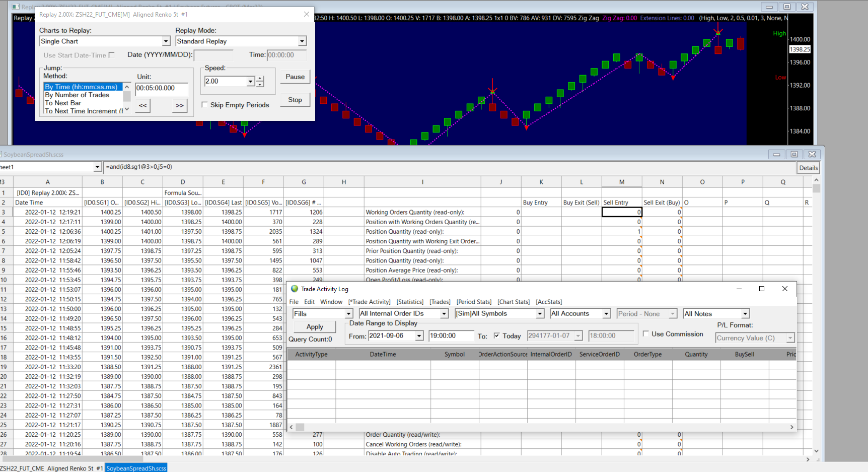Select spreadsheet column M header
This screenshot has height=472, width=868.
(x=622, y=182)
